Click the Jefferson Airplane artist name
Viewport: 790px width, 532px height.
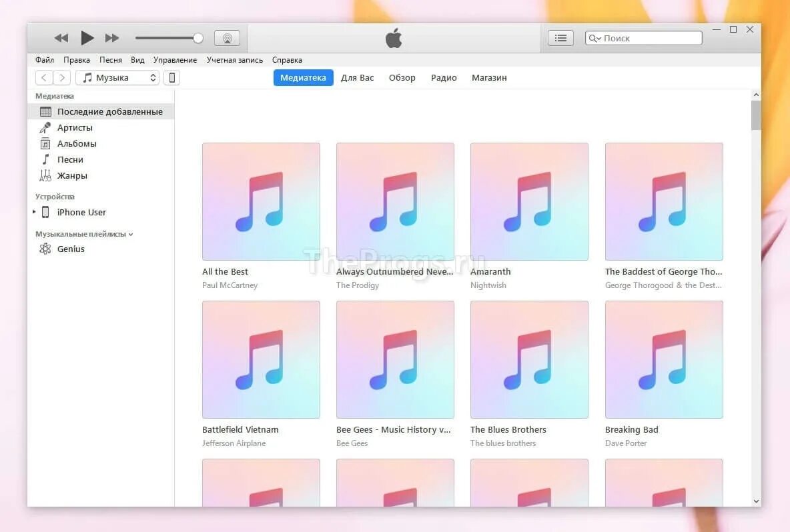click(234, 443)
